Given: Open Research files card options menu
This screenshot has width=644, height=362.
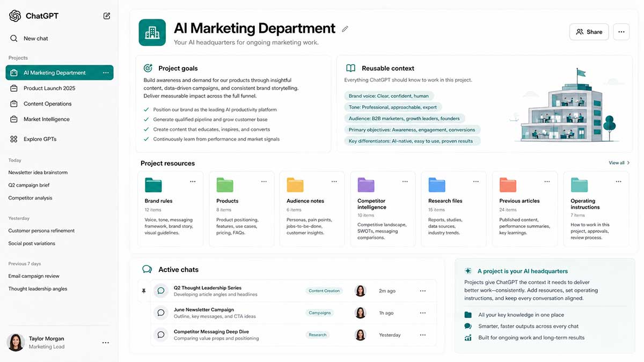Looking at the screenshot, I should click(476, 182).
